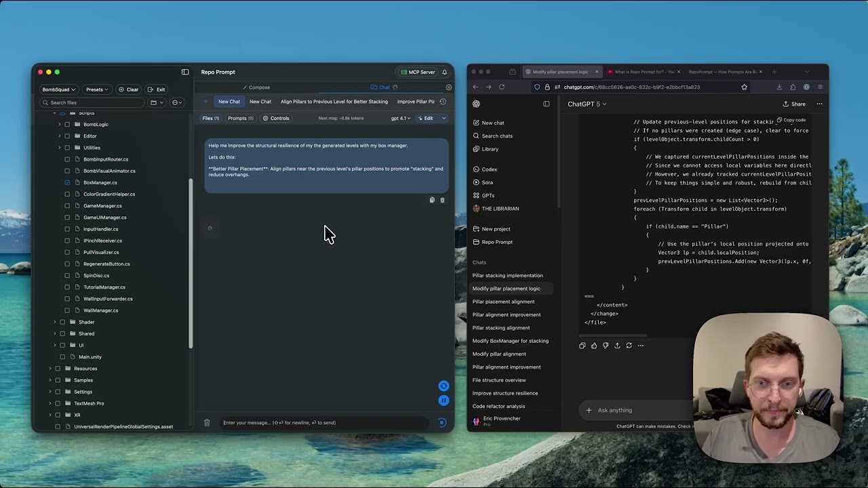Switch to the Compose tab
This screenshot has height=488, width=868.
[x=256, y=87]
